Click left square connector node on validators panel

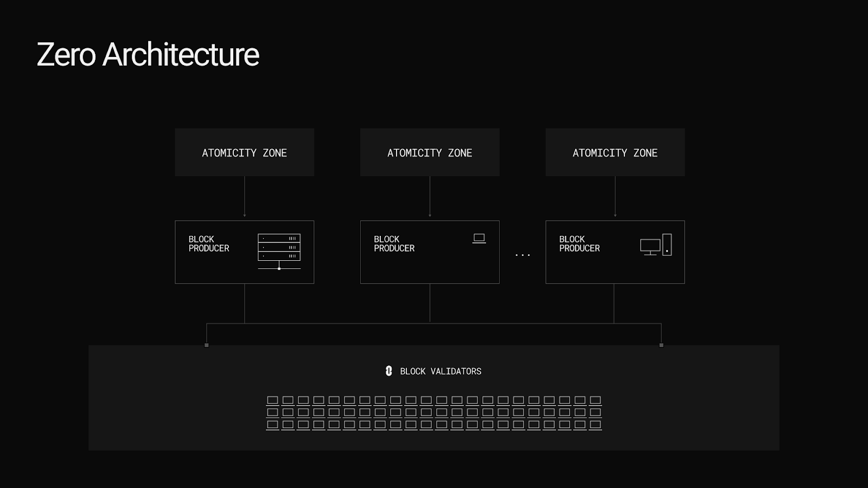pos(207,345)
